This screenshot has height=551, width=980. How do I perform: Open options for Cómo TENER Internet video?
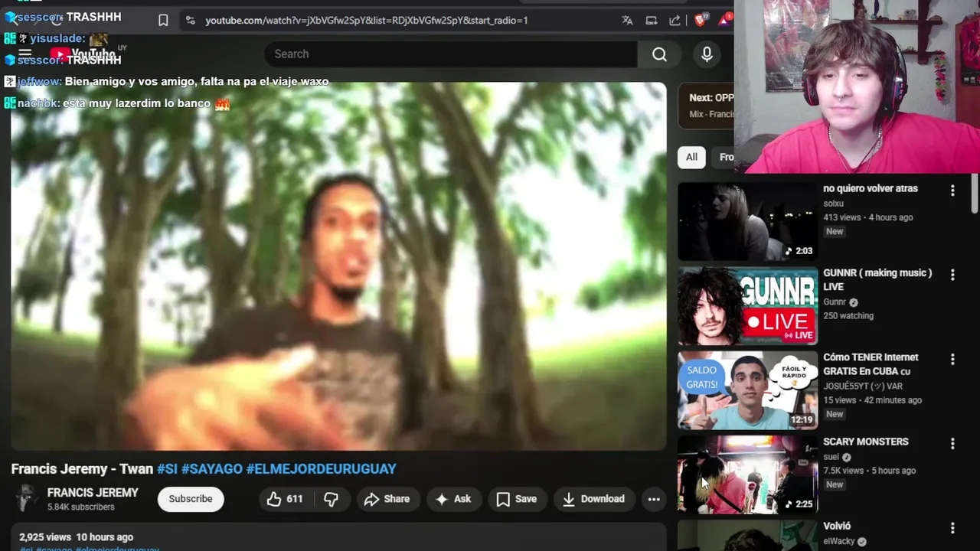(x=952, y=359)
